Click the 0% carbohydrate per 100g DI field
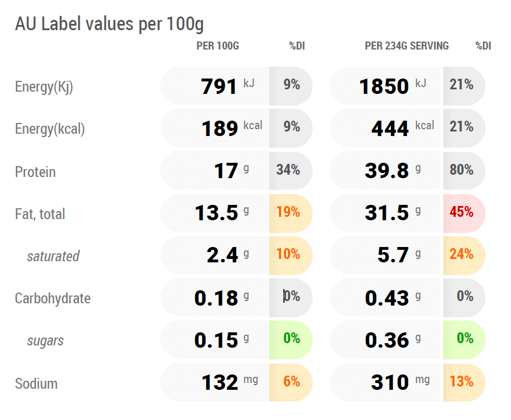 click(291, 298)
